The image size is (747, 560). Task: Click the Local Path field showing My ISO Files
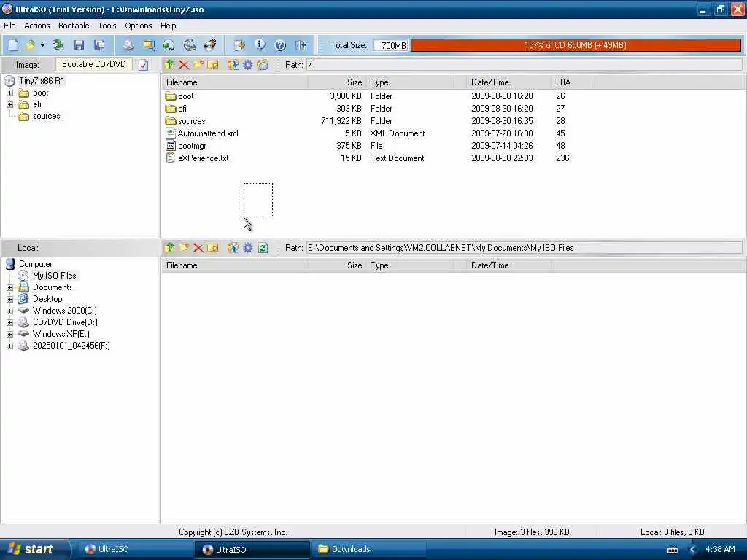pos(524,248)
